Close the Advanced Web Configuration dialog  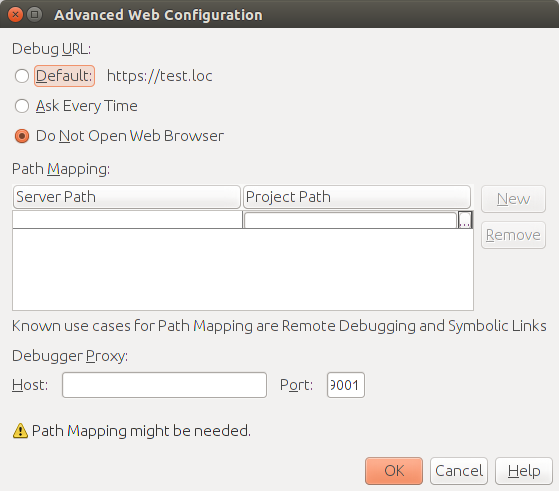15,15
